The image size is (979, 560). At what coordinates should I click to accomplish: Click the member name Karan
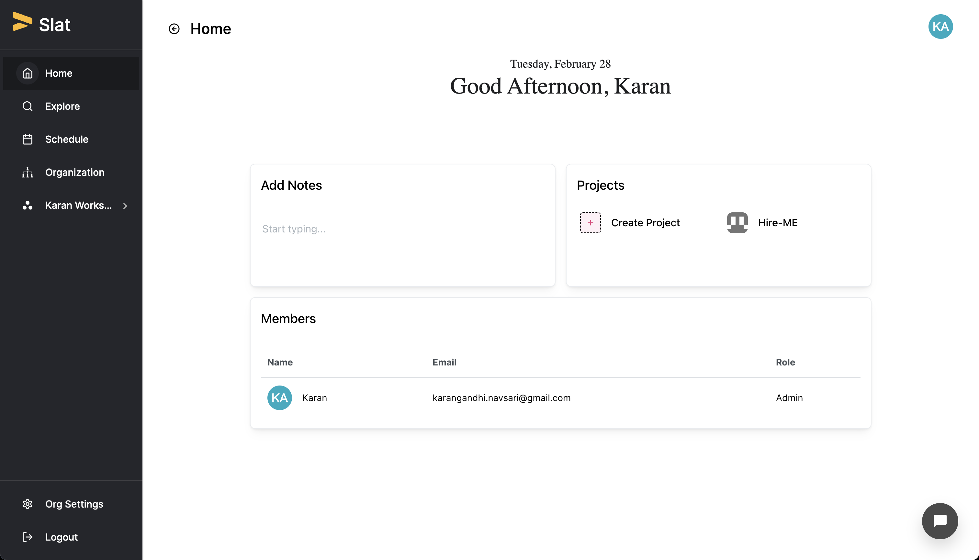pos(314,398)
